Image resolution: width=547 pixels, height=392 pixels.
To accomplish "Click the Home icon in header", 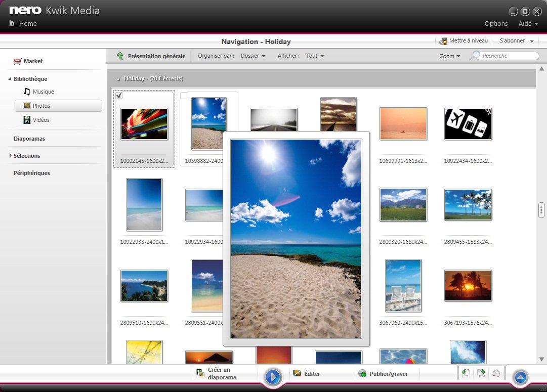I will pyautogui.click(x=12, y=23).
